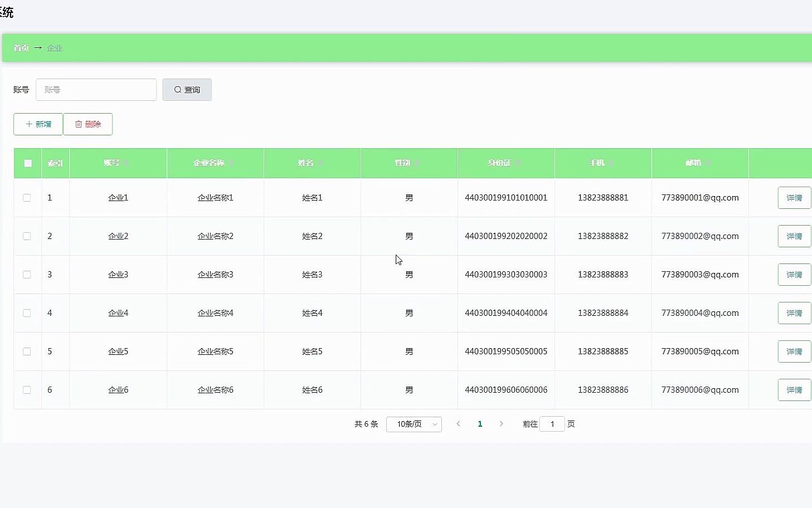Click the 企业名称6 cell

[x=215, y=390]
